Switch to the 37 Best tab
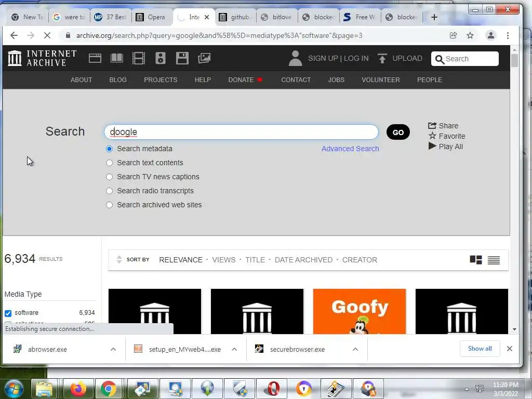 [110, 17]
